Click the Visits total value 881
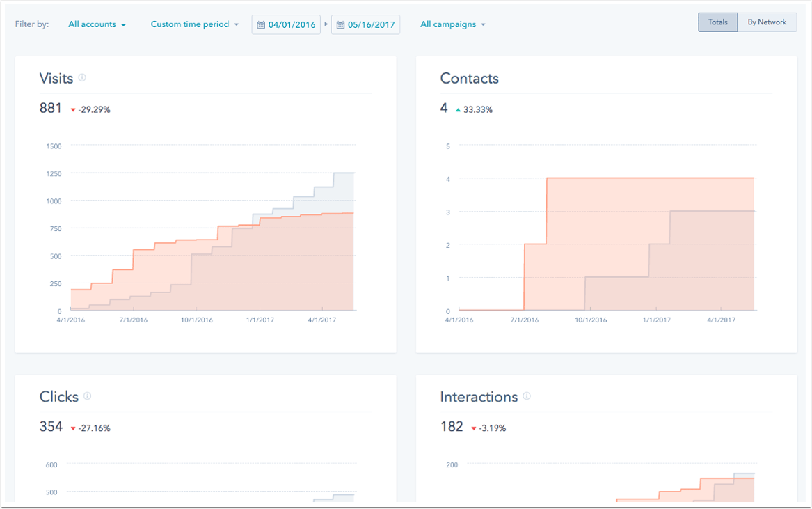Viewport: 812px width, 509px height. pos(51,108)
